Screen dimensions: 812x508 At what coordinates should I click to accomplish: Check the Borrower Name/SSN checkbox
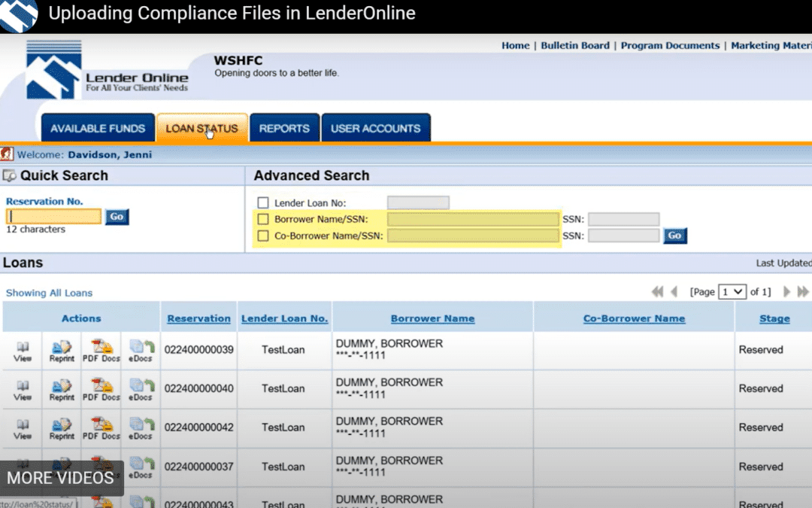(x=263, y=219)
